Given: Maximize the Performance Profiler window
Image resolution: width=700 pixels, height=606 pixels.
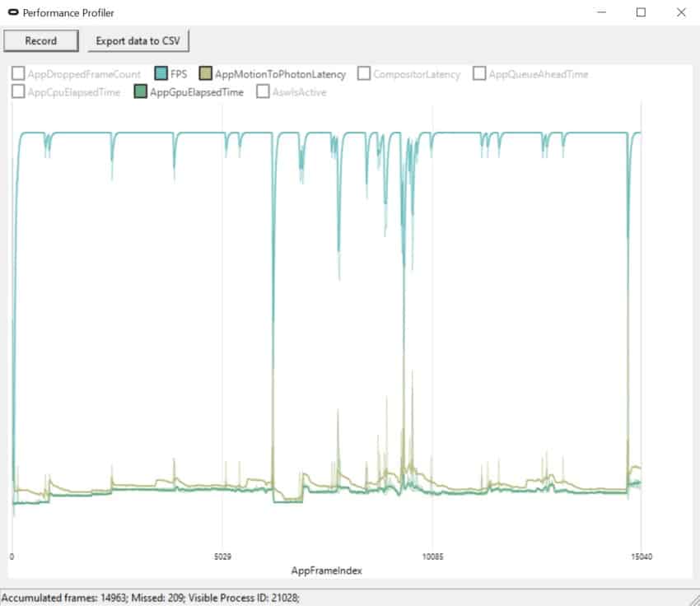Looking at the screenshot, I should [x=641, y=12].
